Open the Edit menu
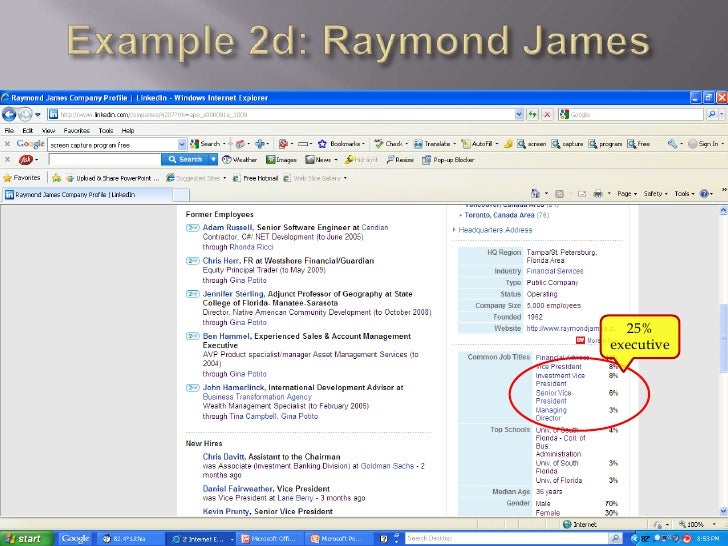 (28, 130)
